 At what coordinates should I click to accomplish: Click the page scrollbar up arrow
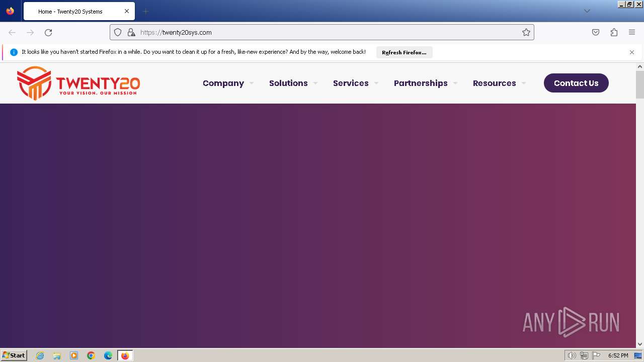click(640, 66)
